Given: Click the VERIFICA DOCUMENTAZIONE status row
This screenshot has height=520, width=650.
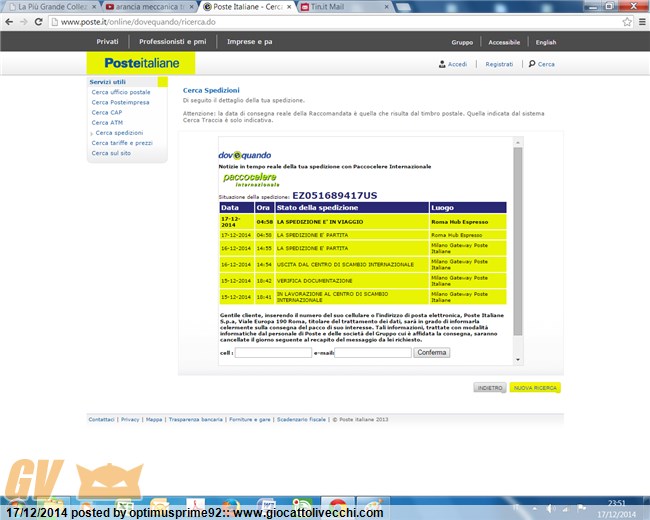Looking at the screenshot, I should [363, 281].
